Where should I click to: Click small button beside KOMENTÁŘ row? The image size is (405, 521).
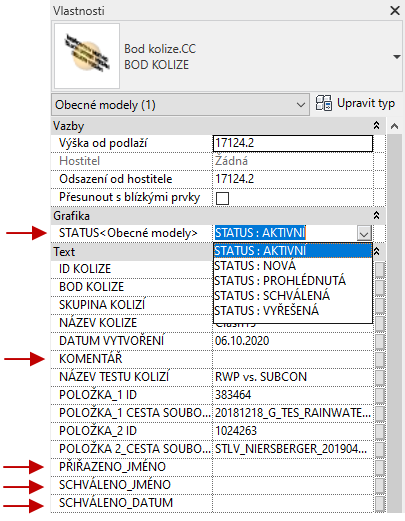point(380,359)
